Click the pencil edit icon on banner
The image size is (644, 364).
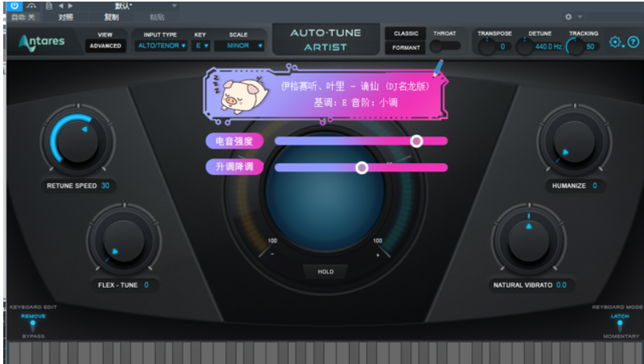438,67
